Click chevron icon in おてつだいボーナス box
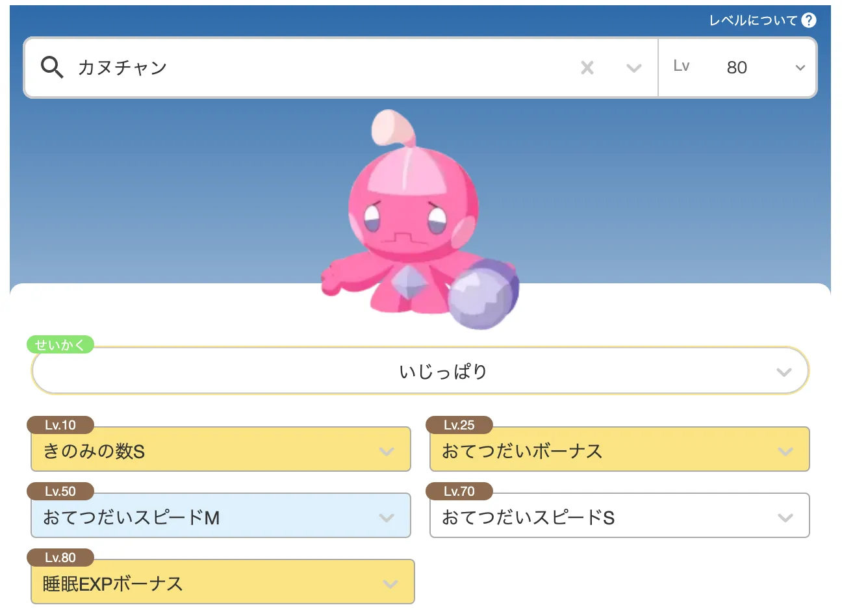Image resolution: width=842 pixels, height=616 pixels. pyautogui.click(x=785, y=451)
